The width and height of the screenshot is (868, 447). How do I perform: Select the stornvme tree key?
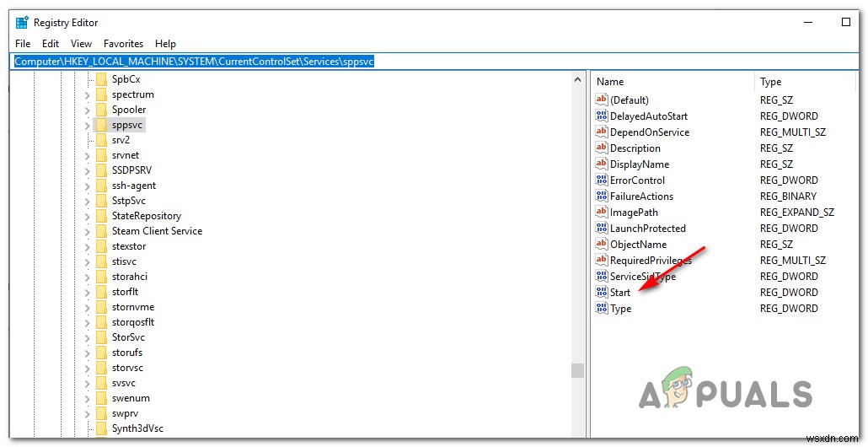click(133, 307)
